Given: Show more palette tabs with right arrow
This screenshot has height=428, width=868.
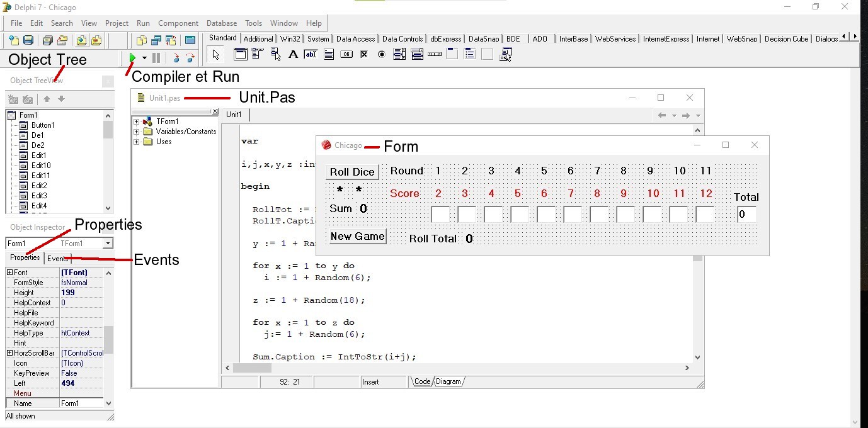Looking at the screenshot, I should tap(855, 37).
